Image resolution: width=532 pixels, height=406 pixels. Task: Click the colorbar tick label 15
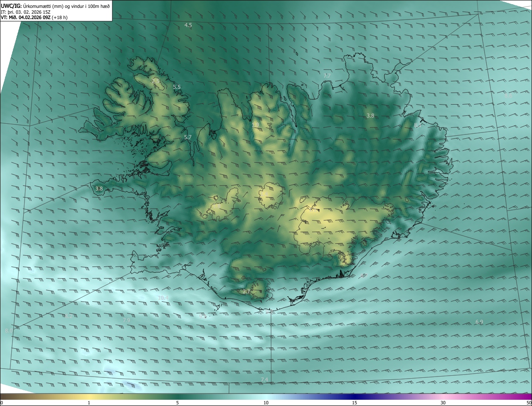click(355, 403)
